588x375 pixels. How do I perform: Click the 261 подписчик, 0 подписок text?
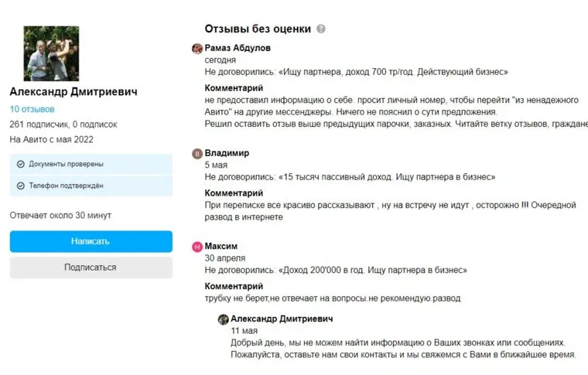(63, 124)
